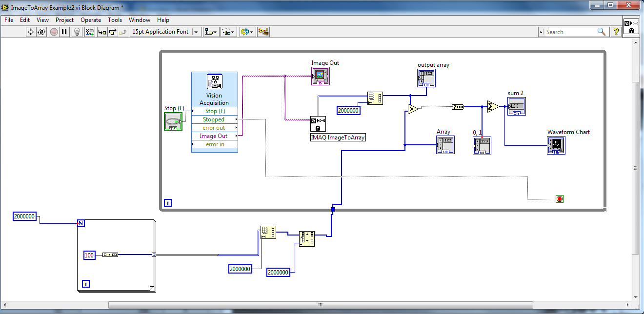644x314 pixels.
Task: Click the 100 numeric constant
Action: click(x=89, y=255)
